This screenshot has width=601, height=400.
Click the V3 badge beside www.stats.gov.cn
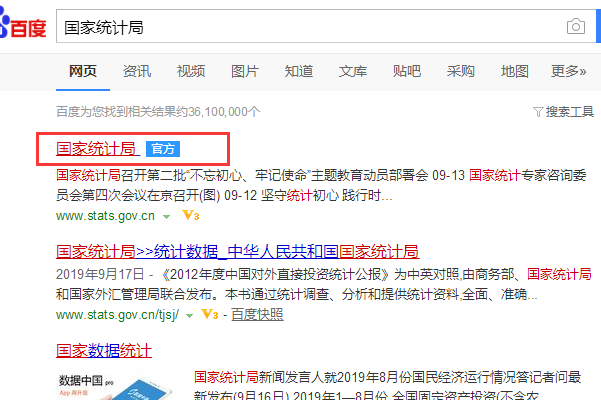[190, 215]
